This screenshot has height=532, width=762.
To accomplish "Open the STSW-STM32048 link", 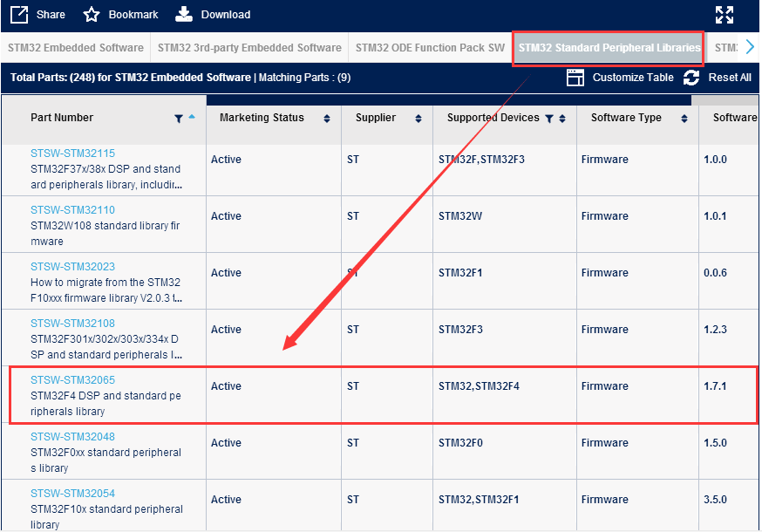I will click(x=72, y=437).
